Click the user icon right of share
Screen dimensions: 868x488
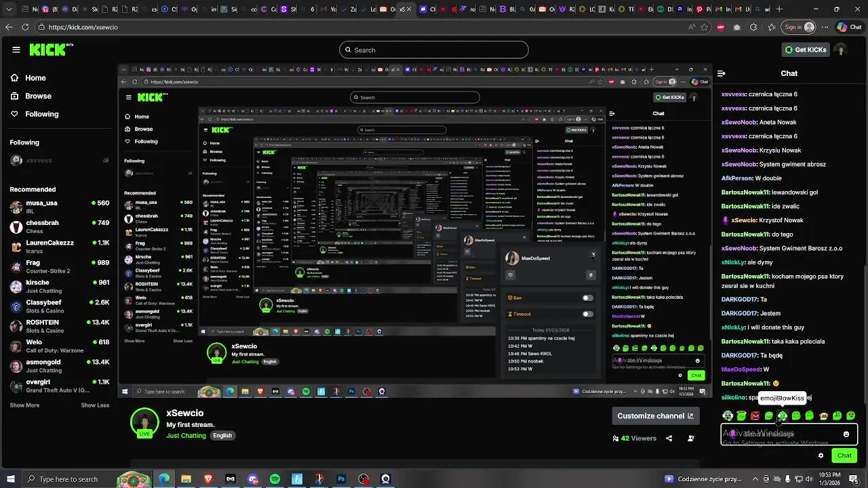(690, 439)
